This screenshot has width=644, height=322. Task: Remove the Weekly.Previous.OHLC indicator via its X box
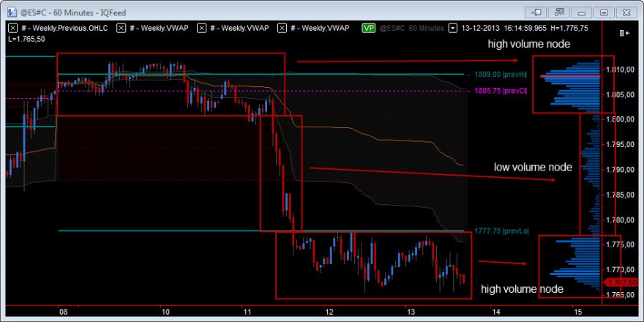coord(12,29)
